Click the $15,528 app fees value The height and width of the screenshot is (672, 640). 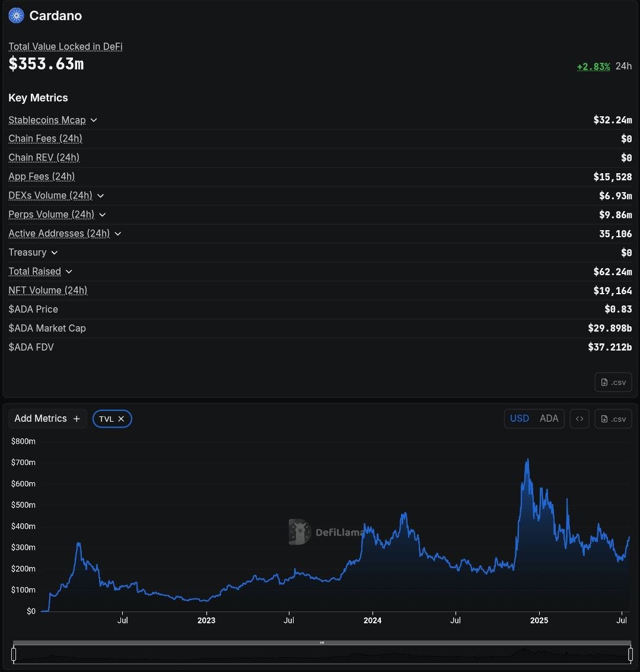point(613,177)
